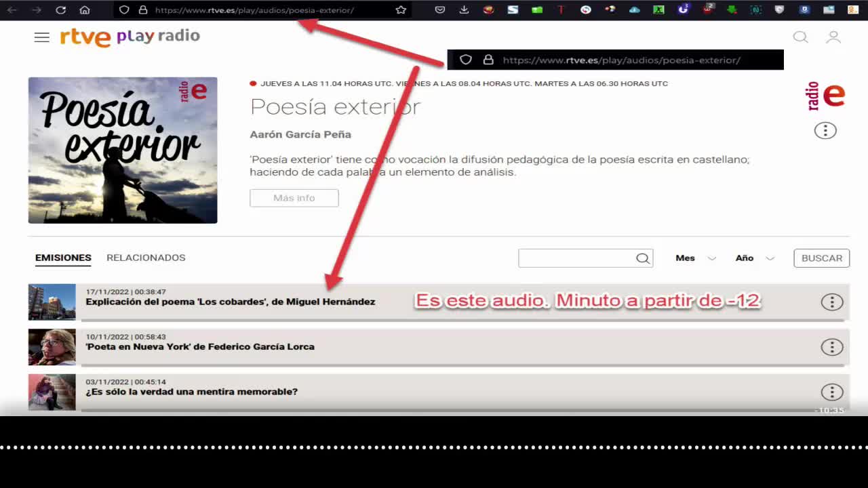Click the grey shield extension icon
The width and height of the screenshot is (868, 488).
click(x=780, y=10)
